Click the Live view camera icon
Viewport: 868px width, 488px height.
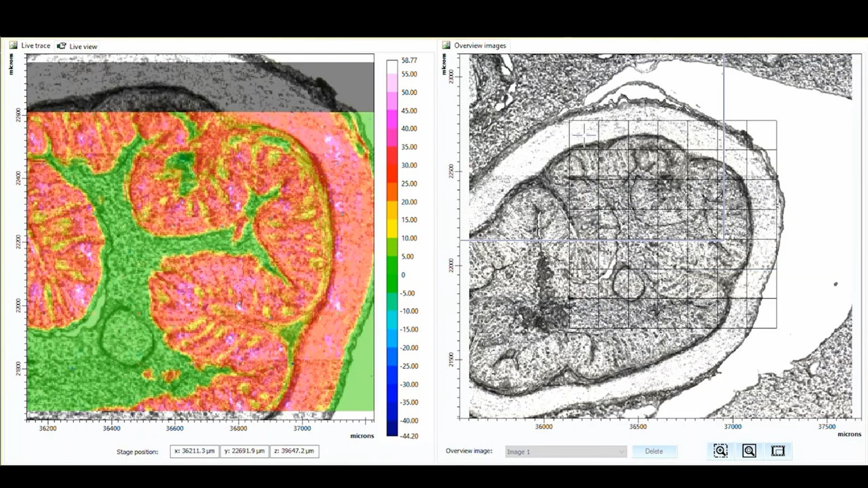pyautogui.click(x=62, y=46)
